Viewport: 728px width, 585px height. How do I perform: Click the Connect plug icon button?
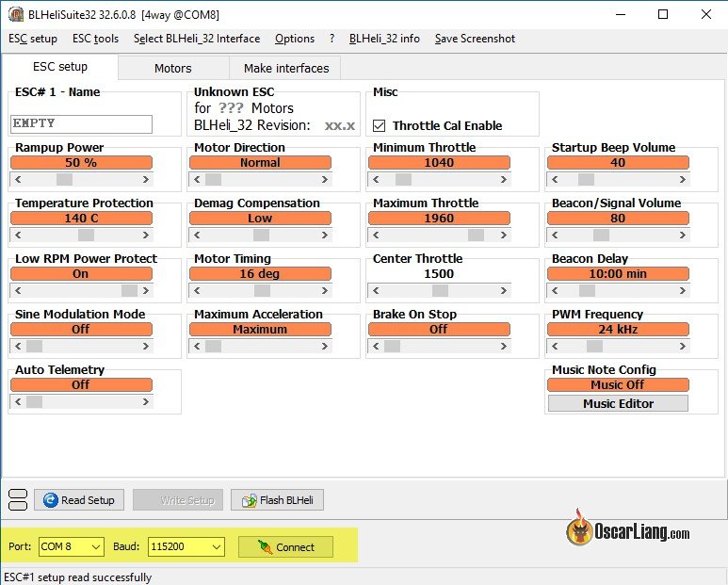pyautogui.click(x=285, y=546)
